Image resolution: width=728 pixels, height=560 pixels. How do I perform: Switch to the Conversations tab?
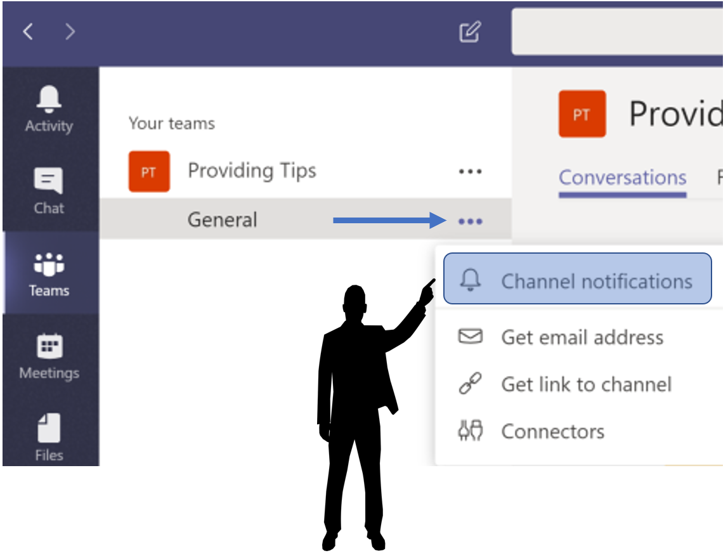tap(622, 178)
